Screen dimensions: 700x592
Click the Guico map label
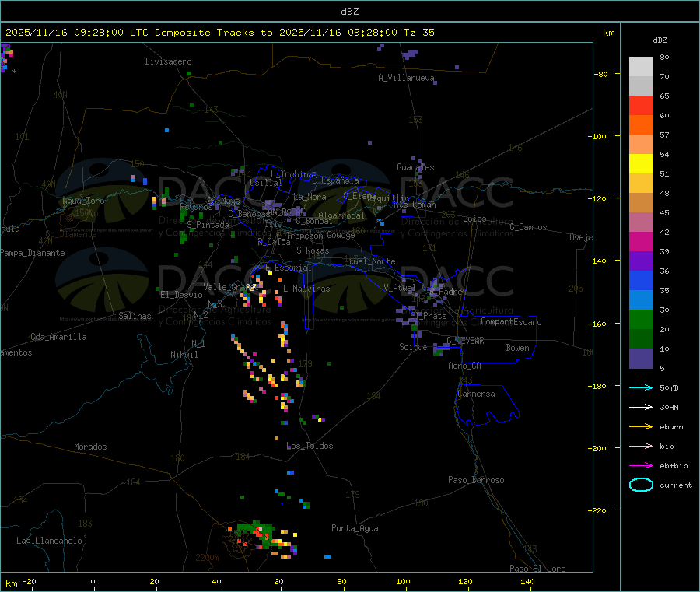(x=474, y=219)
